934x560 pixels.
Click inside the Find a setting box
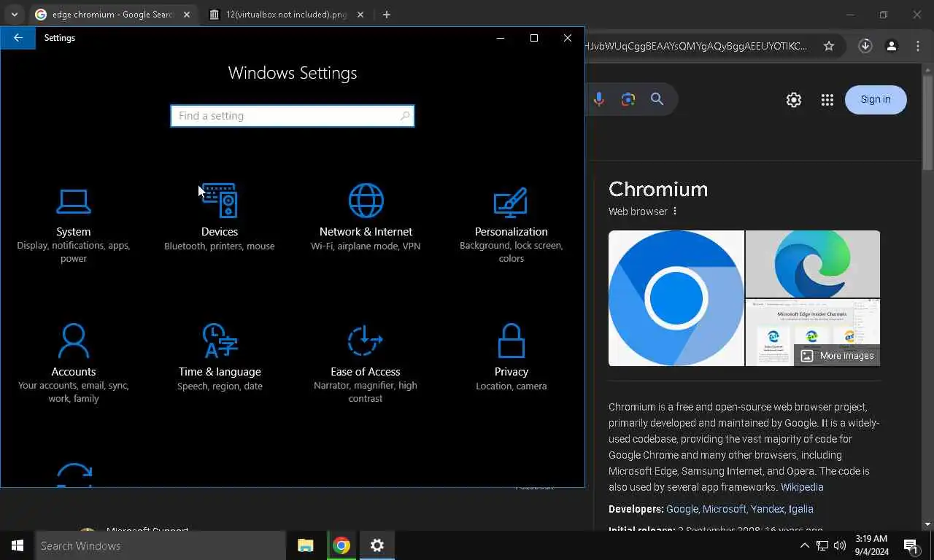click(293, 116)
